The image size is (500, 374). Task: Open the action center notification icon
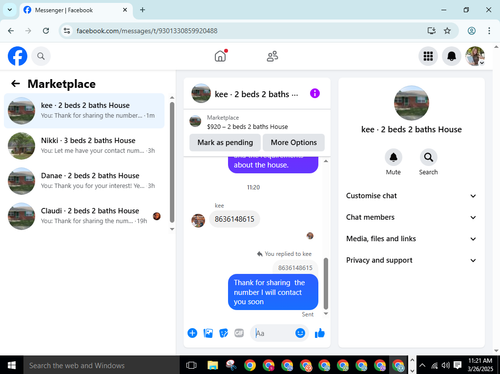coord(457,365)
